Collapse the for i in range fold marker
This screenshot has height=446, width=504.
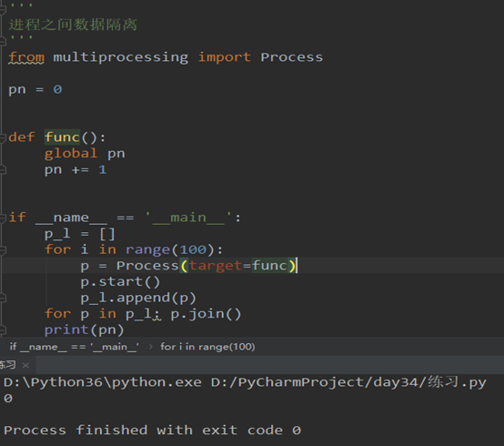(x=3, y=250)
